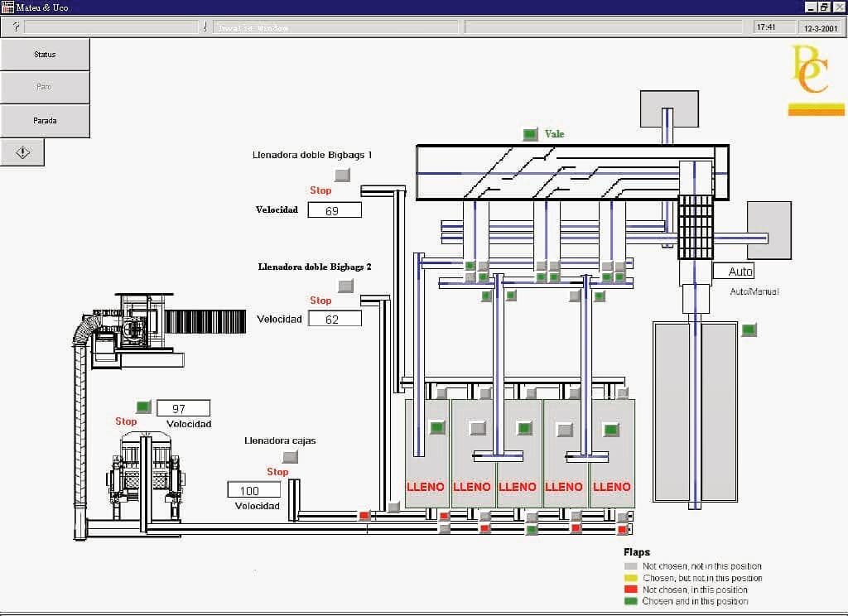Click the diamond icon button below Parada
848x616 pixels.
point(22,152)
